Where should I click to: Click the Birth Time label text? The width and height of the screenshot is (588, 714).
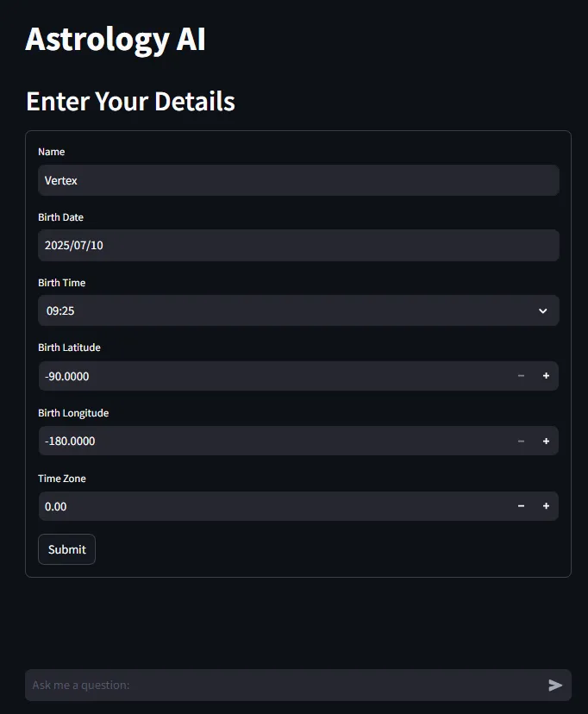coord(62,283)
